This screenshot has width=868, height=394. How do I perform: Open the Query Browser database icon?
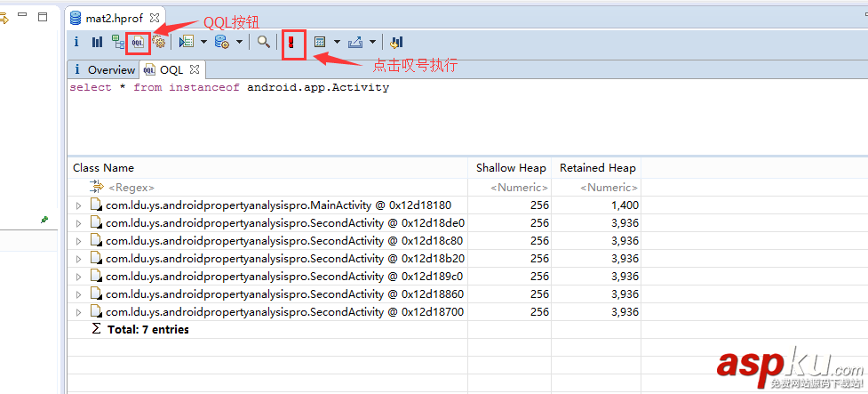pos(222,42)
